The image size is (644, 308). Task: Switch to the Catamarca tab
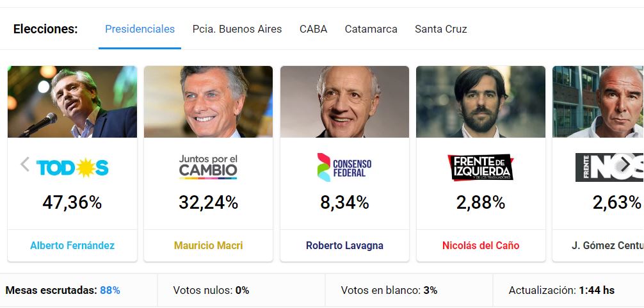[x=371, y=29]
